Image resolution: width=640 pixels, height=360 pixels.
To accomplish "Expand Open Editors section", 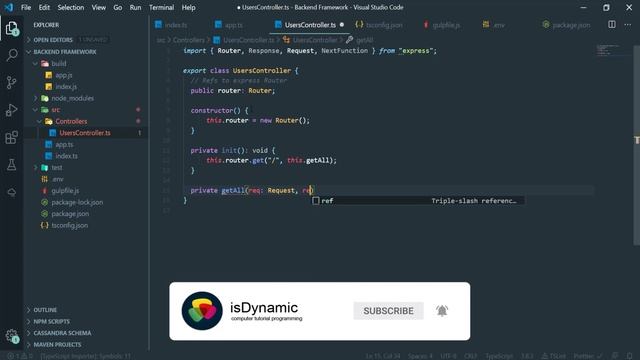I will coord(53,40).
